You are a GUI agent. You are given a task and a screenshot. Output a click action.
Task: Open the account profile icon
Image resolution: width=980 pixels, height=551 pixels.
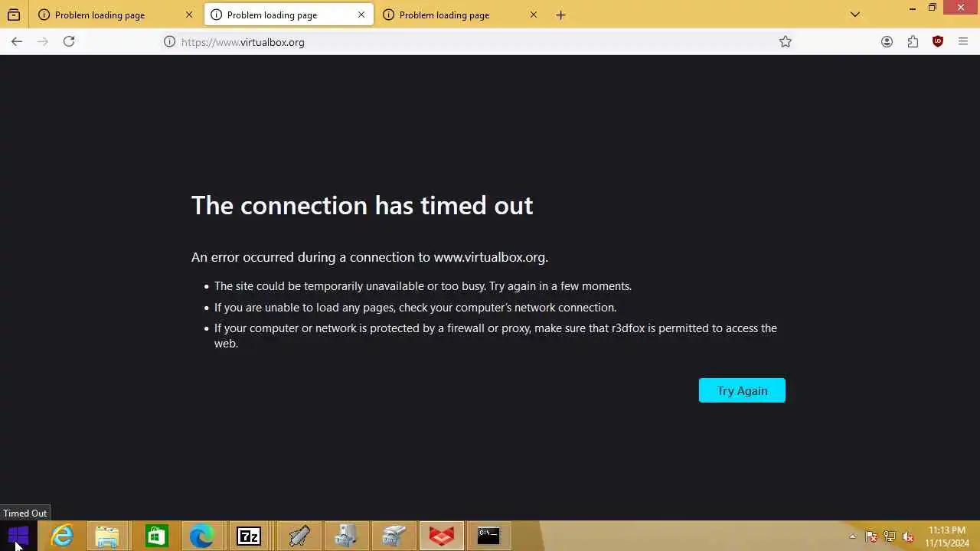(x=887, y=42)
